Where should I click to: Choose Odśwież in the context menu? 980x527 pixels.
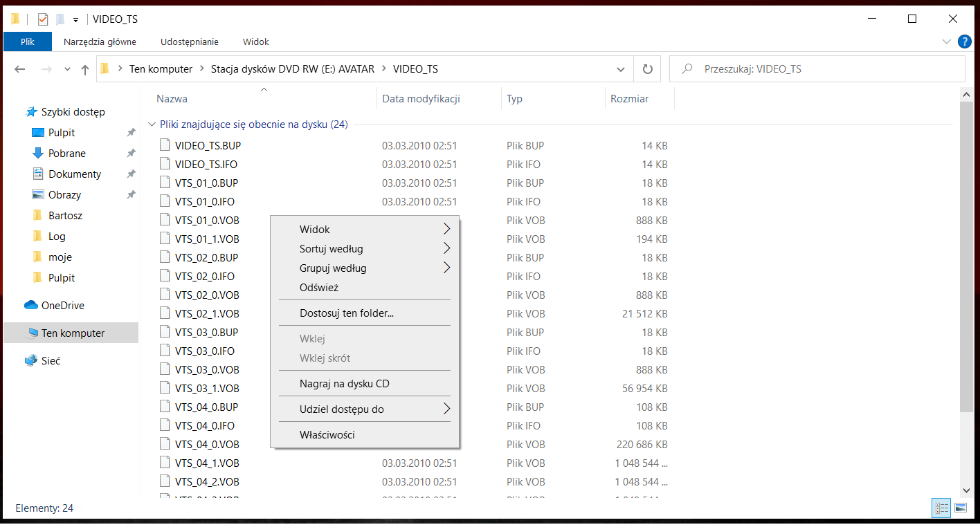(365, 287)
